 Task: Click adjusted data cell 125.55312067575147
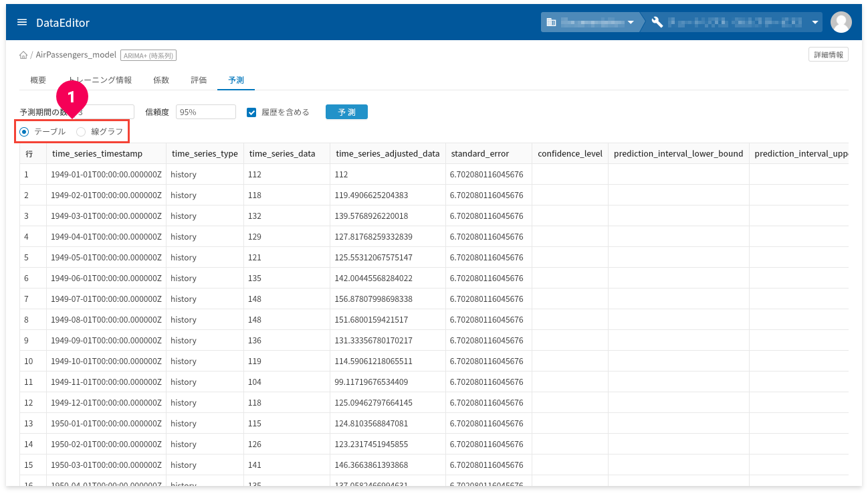(x=388, y=258)
